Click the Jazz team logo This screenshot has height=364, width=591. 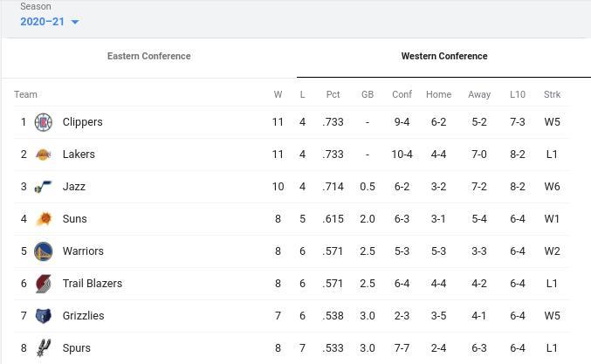43,187
